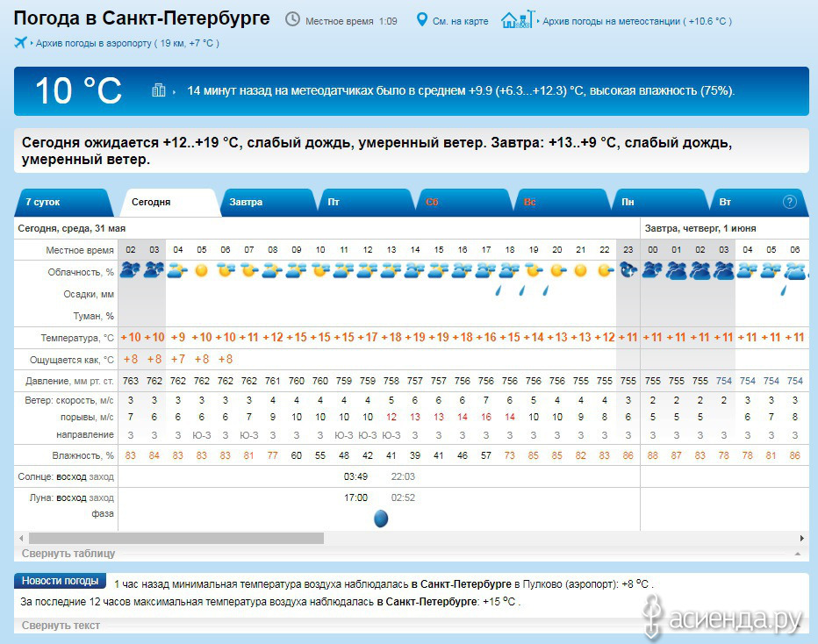818x644 pixels.
Task: Click horizontal scrollbar right arrow
Action: click(802, 538)
